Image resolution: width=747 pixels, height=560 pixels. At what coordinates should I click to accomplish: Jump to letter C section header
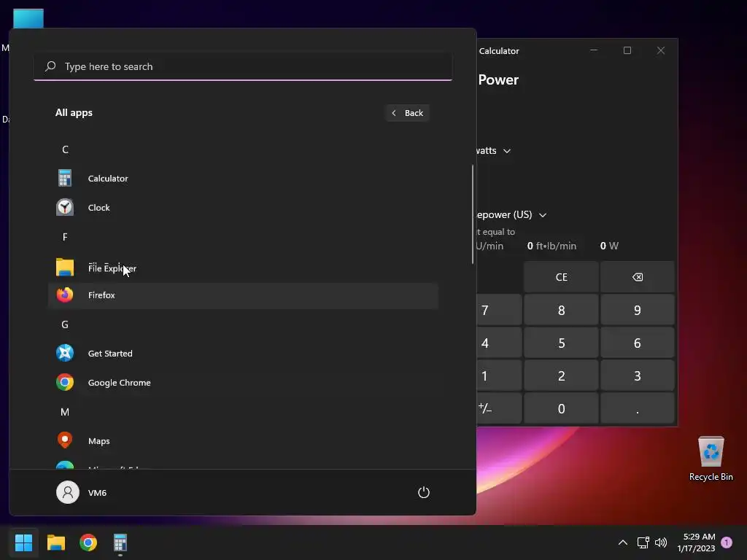click(x=65, y=149)
